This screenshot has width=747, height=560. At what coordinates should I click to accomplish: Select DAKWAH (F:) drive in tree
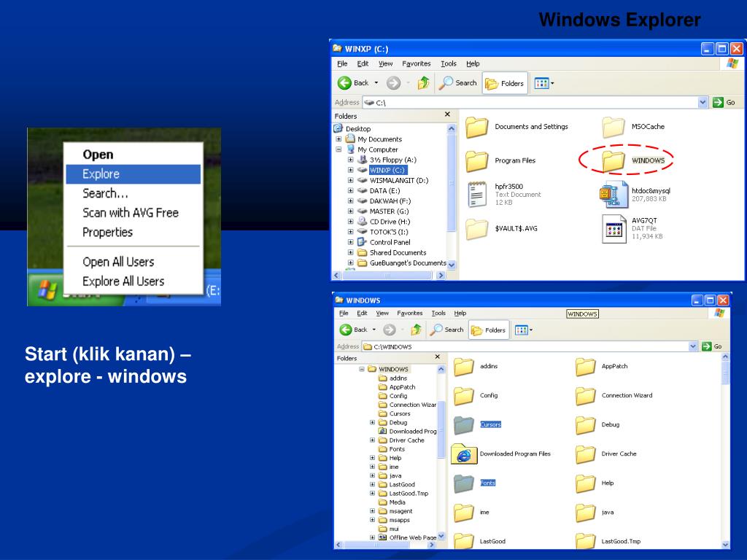pos(390,201)
